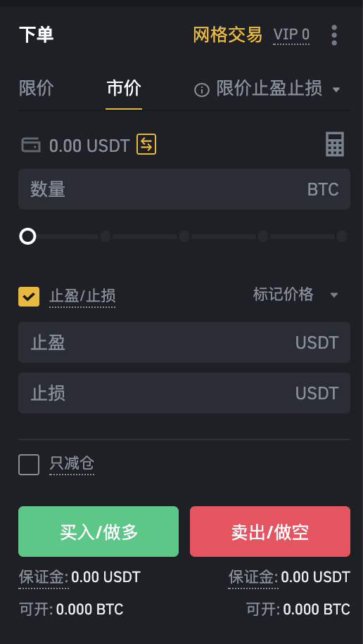Click the slider handle at 0%

click(28, 236)
